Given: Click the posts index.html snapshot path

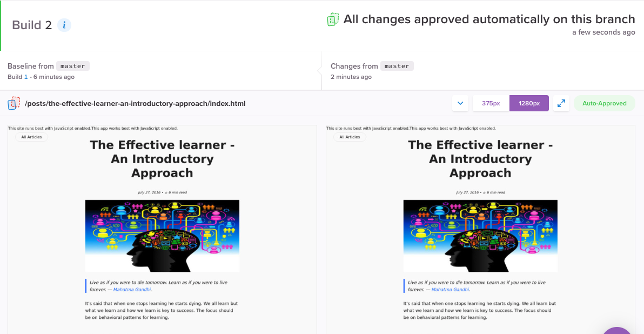Looking at the screenshot, I should pyautogui.click(x=135, y=104).
